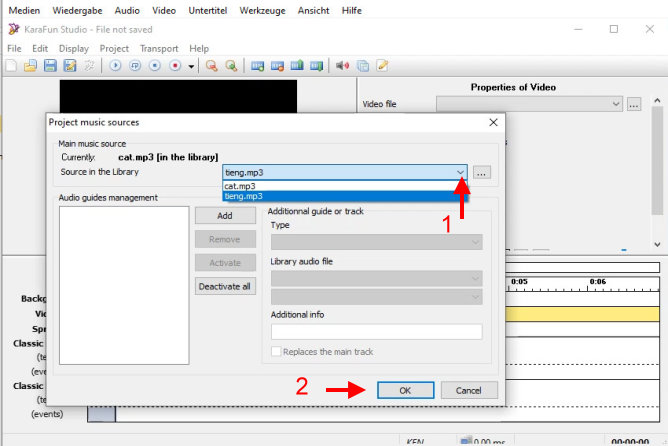
Task: Click the pencil edit note icon
Action: (381, 66)
